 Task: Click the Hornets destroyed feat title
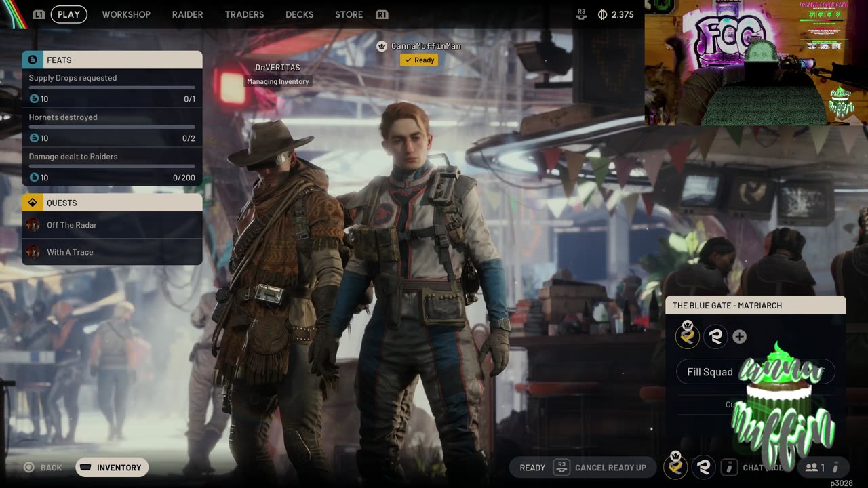(63, 117)
